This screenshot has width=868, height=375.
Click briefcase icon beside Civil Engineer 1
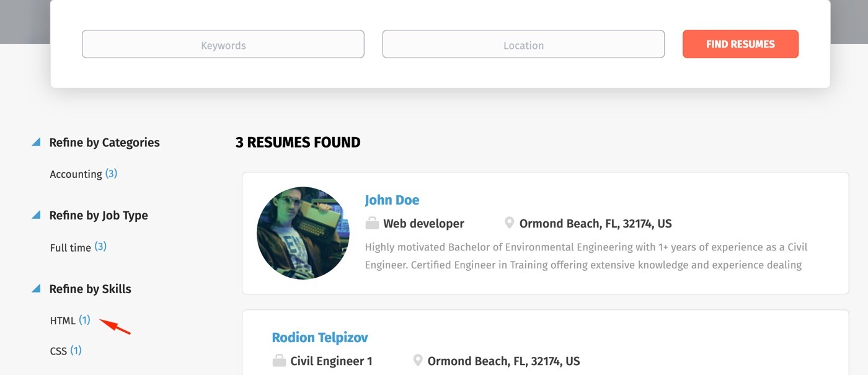[x=279, y=361]
